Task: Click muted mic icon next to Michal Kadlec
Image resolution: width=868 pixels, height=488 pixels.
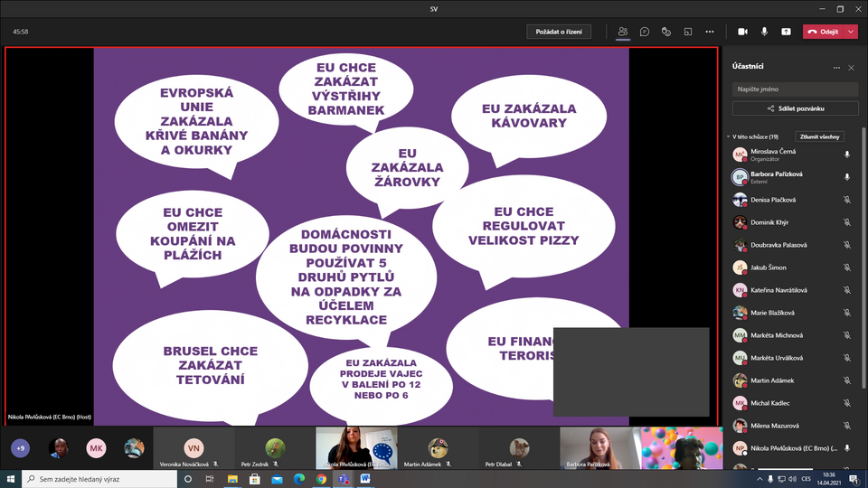Action: point(847,403)
